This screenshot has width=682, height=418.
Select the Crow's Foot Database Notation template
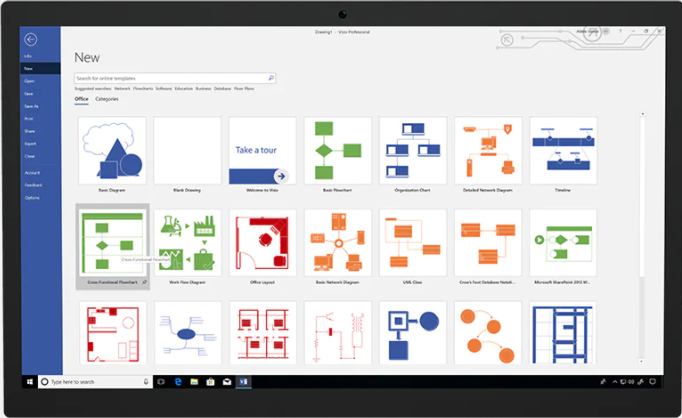point(488,243)
